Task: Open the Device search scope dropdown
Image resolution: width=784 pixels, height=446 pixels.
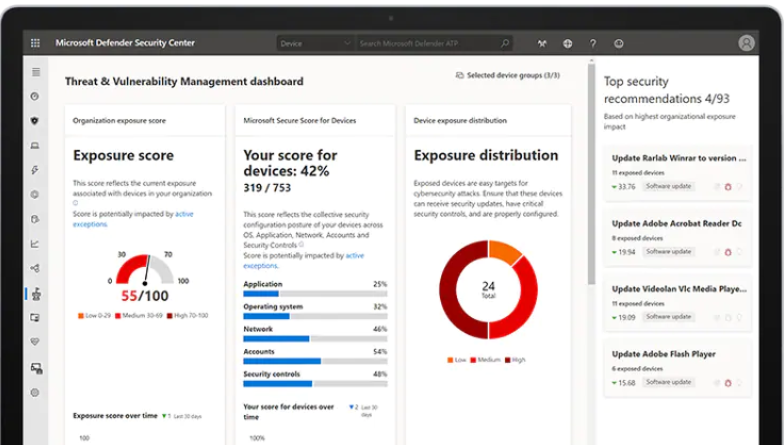Action: coord(316,44)
